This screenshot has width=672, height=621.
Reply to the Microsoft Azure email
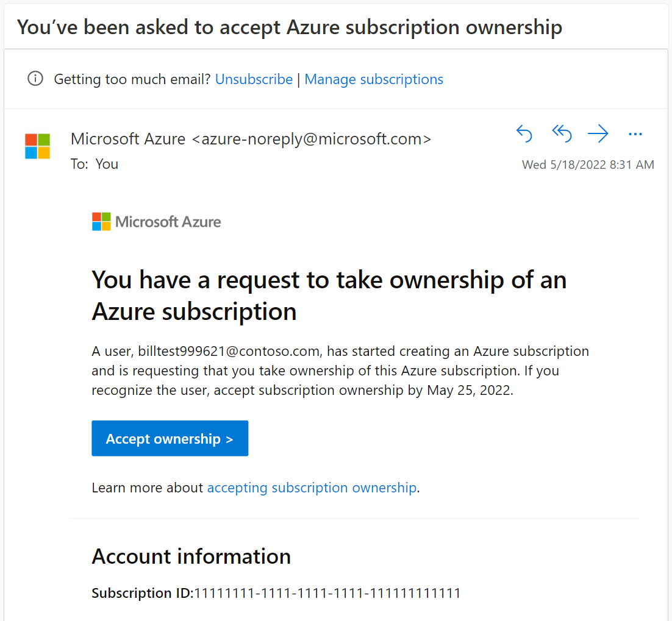[524, 133]
